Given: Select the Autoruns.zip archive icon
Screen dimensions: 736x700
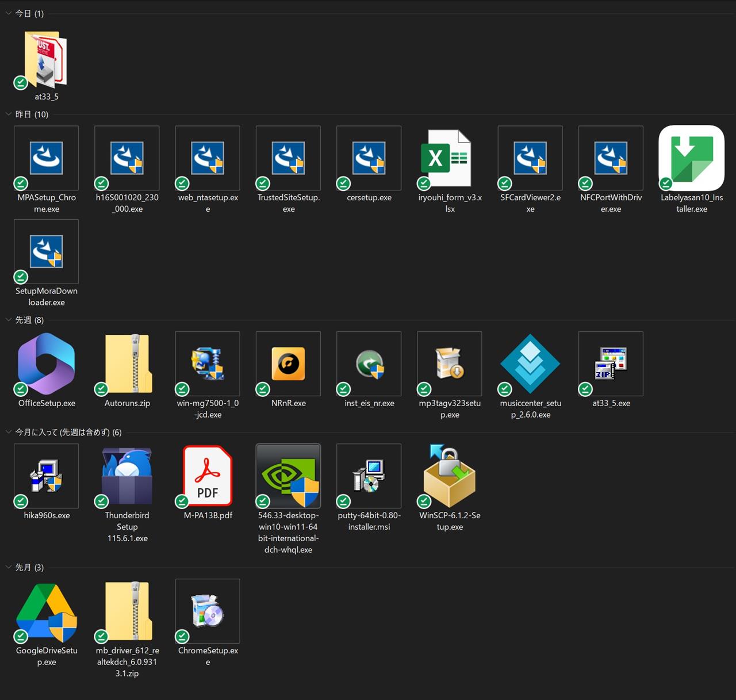Looking at the screenshot, I should tap(128, 364).
